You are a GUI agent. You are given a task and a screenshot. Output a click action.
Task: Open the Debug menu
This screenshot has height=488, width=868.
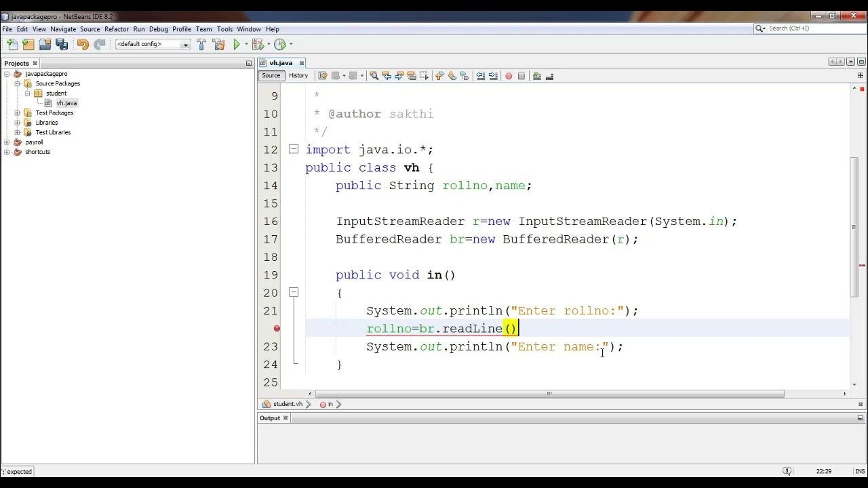point(159,29)
